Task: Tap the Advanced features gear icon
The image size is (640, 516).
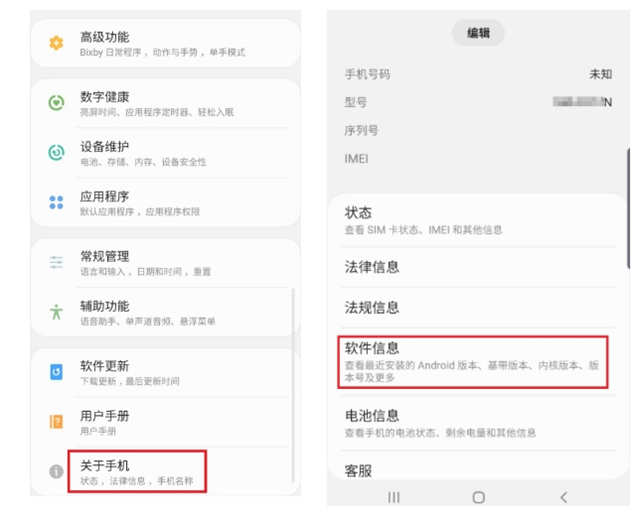Action: tap(56, 43)
